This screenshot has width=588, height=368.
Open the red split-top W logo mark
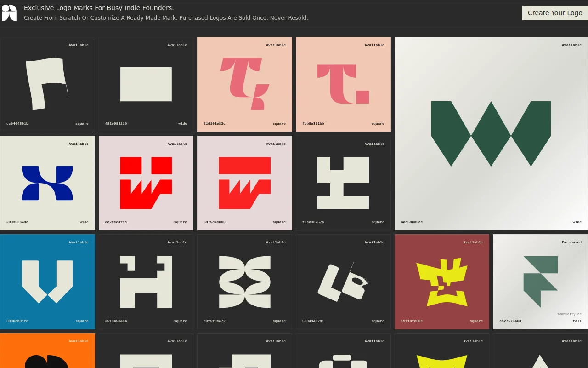[146, 183]
